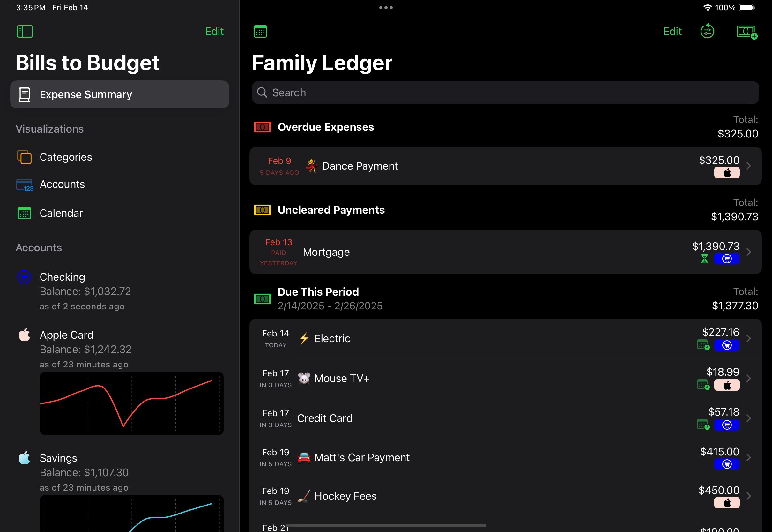Expand Dance Payment details chevron
772x532 pixels.
[x=748, y=166]
